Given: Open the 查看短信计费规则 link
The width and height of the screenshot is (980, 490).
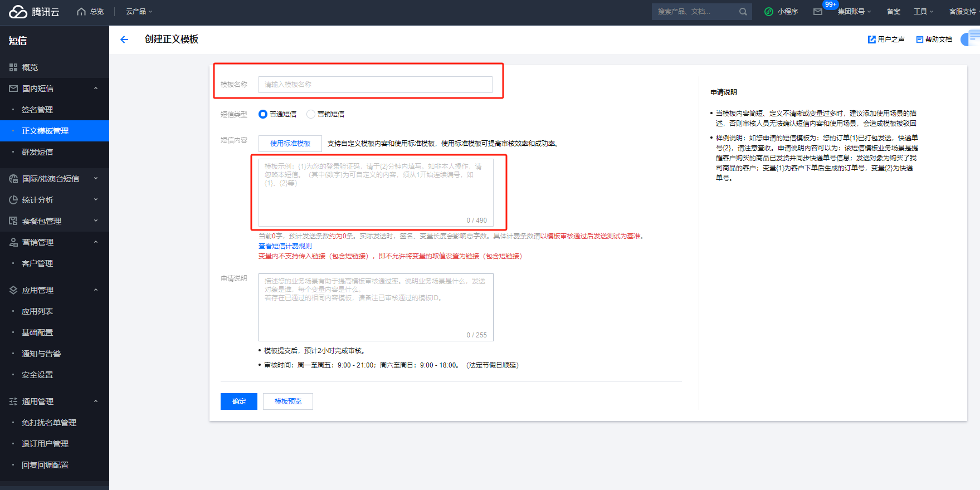Looking at the screenshot, I should click(285, 246).
